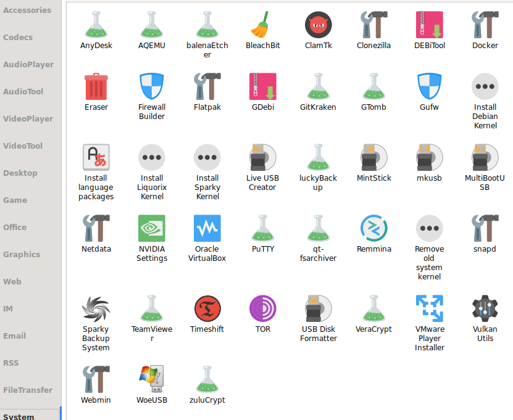Choose Install Liquorix Kernel icon
Screen dimensions: 513x420
[x=152, y=157]
